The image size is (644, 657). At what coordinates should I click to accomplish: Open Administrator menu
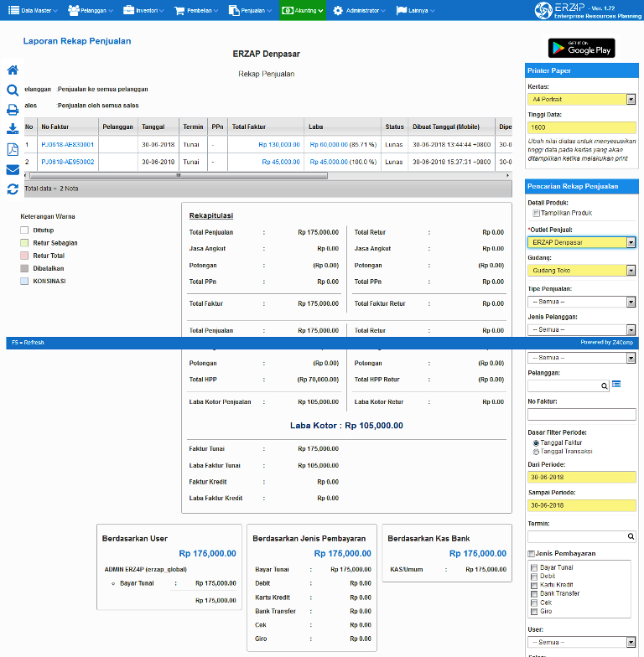pos(359,10)
